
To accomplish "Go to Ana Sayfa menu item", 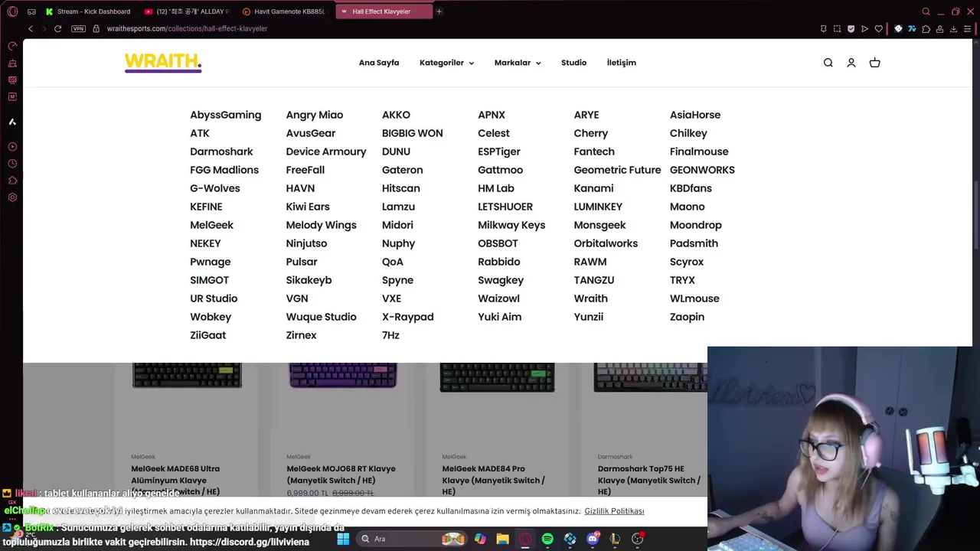I will point(379,63).
